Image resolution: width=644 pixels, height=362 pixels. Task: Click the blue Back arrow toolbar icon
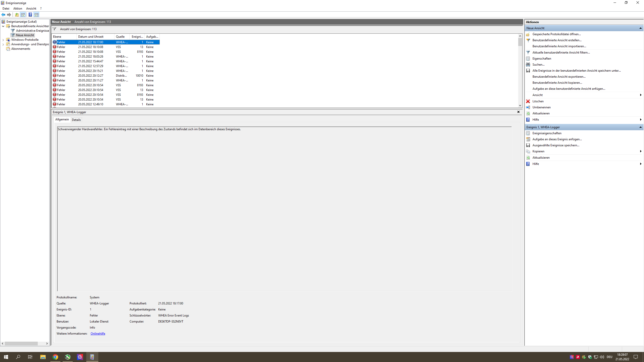(3, 15)
